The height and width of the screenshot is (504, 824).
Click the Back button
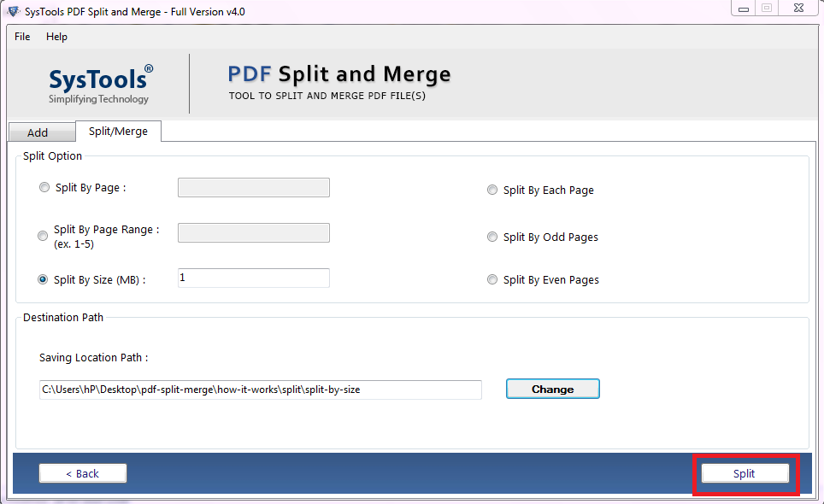pos(82,472)
